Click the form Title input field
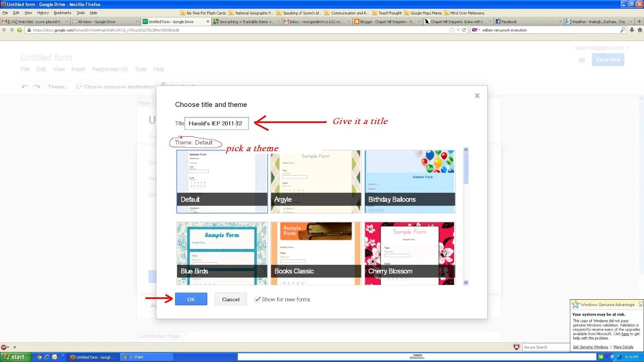The width and height of the screenshot is (644, 362). click(217, 123)
